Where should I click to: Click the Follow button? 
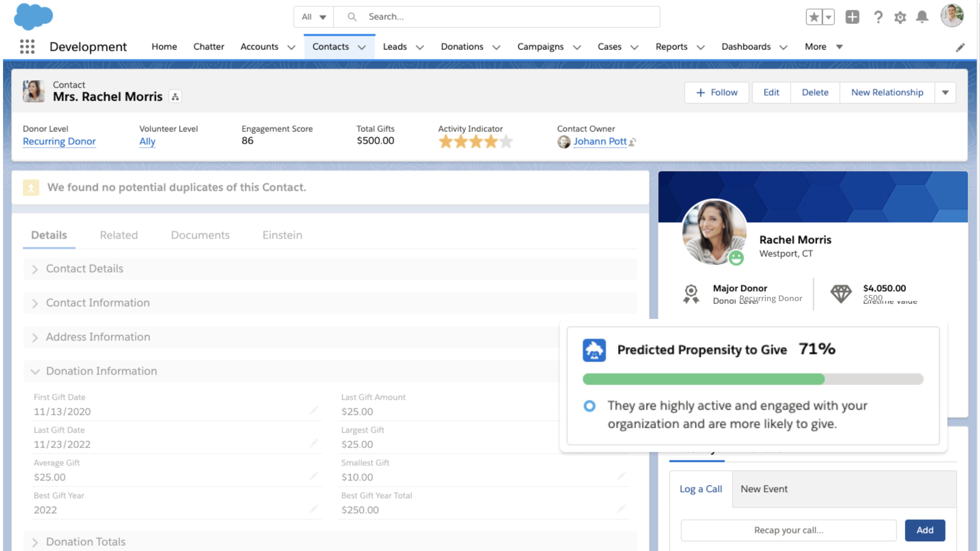(x=717, y=92)
